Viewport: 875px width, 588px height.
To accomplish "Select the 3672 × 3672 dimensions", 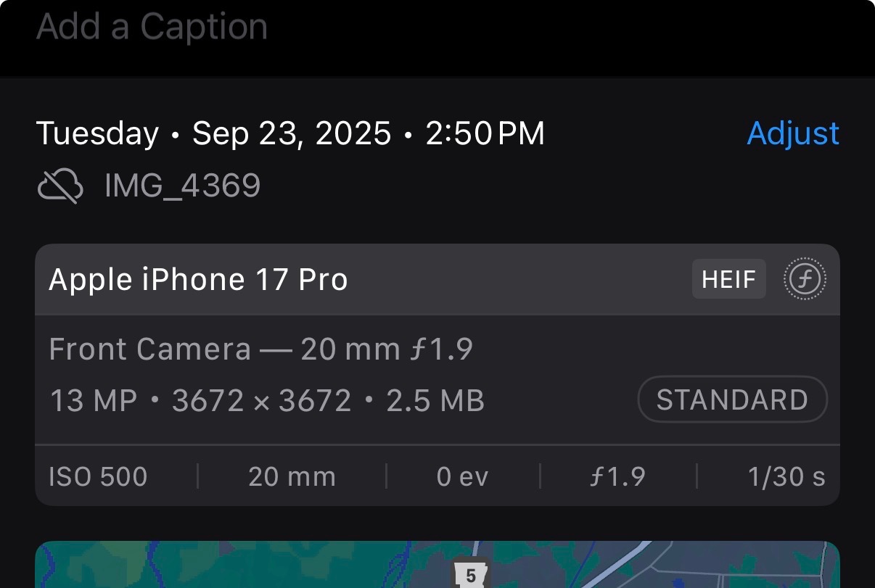I will pyautogui.click(x=261, y=401).
